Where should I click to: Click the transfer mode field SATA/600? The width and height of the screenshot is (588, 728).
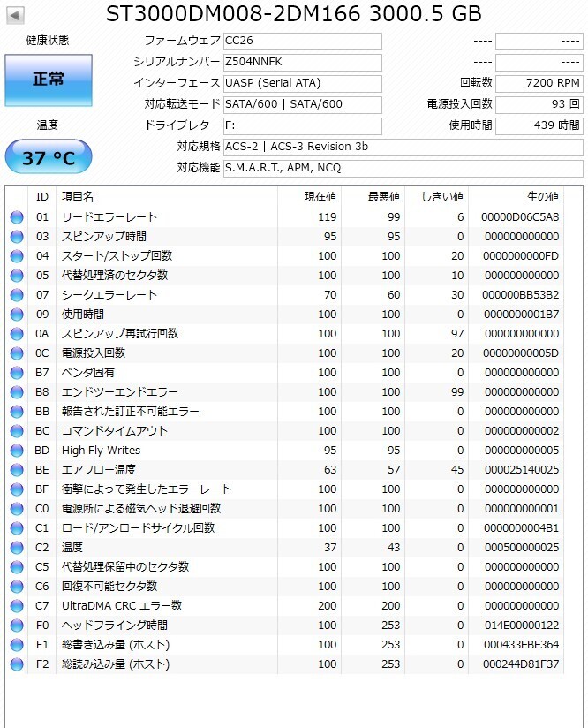[x=303, y=104]
